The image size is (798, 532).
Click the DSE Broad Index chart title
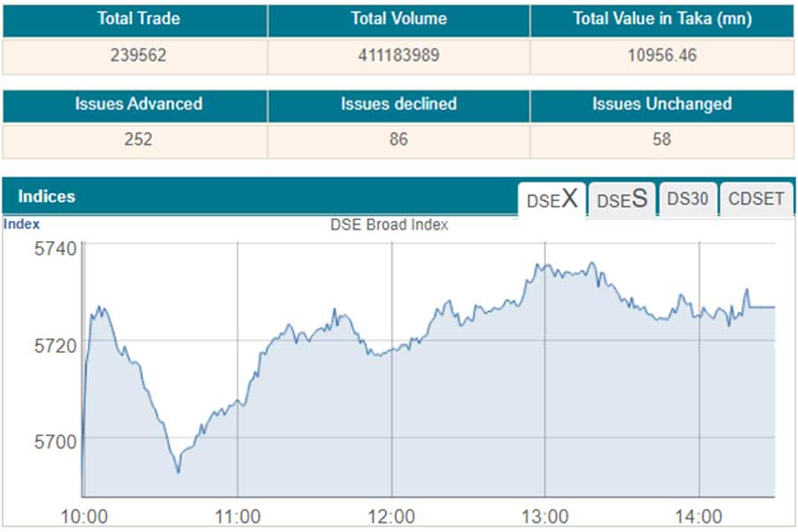pos(389,225)
